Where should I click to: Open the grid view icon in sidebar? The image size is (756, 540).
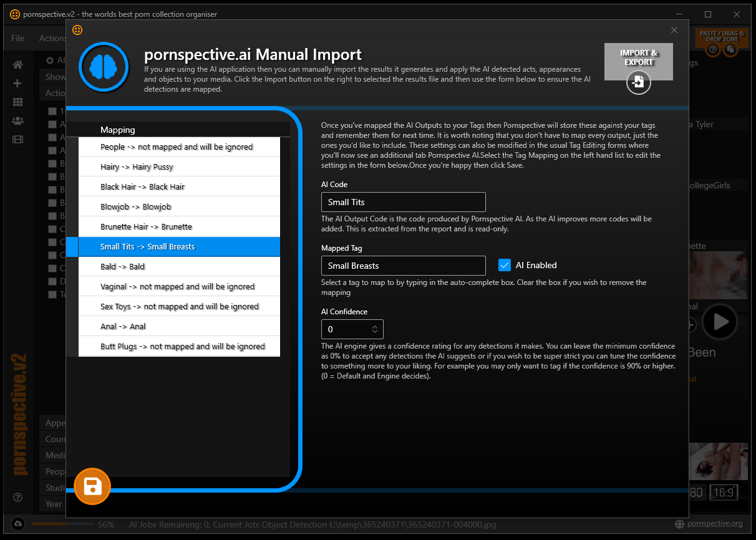click(x=17, y=101)
